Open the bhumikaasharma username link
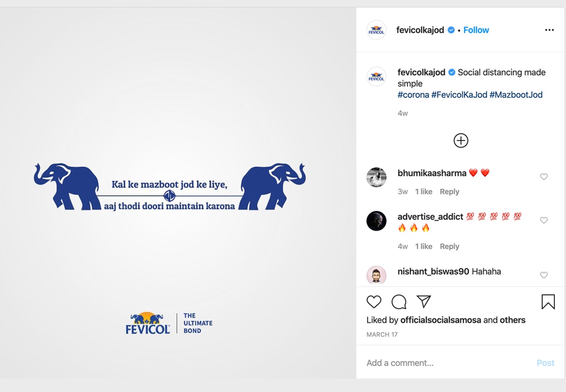The image size is (566, 392). tap(432, 173)
